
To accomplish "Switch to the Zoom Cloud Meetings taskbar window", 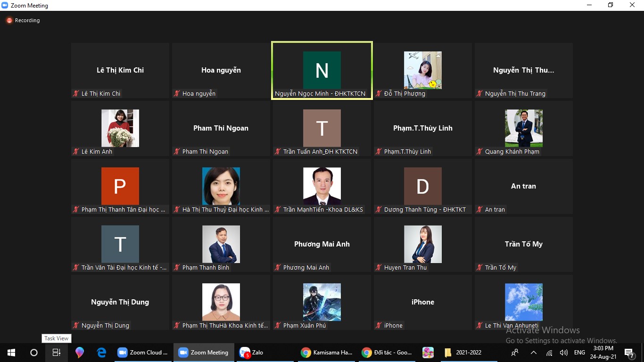I will coord(143,353).
